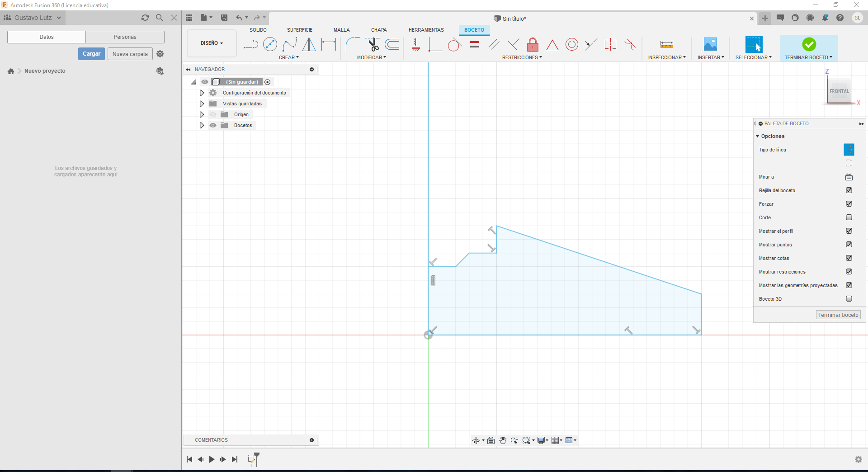Apply Equal constraint

(x=474, y=44)
